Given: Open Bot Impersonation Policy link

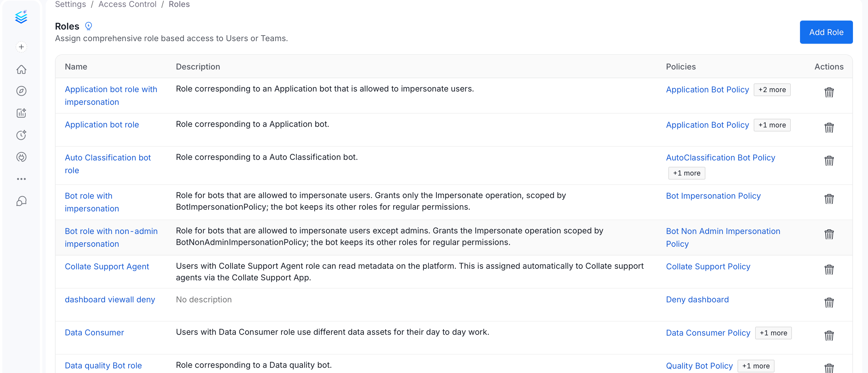Looking at the screenshot, I should coord(713,196).
